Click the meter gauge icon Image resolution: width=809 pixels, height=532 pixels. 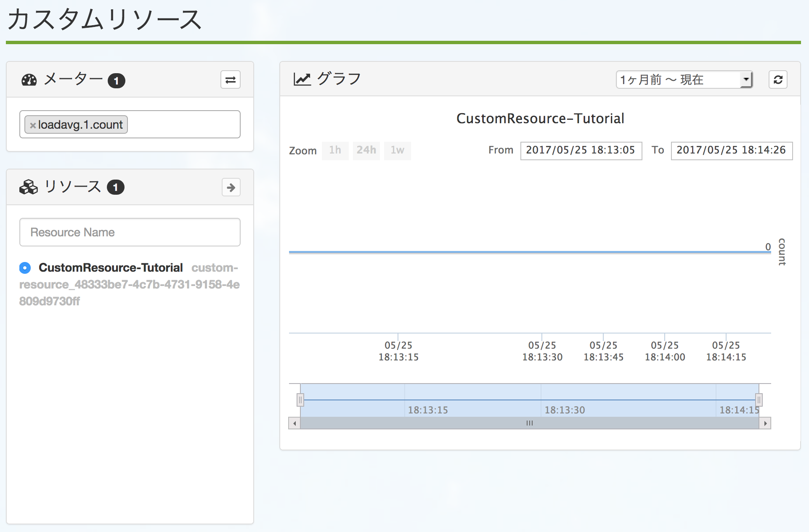[29, 80]
